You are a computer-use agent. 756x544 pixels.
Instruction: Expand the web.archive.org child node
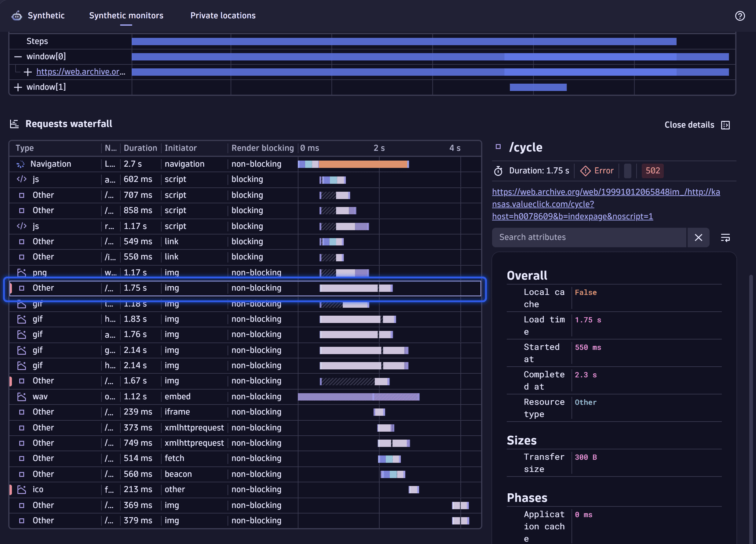[28, 72]
